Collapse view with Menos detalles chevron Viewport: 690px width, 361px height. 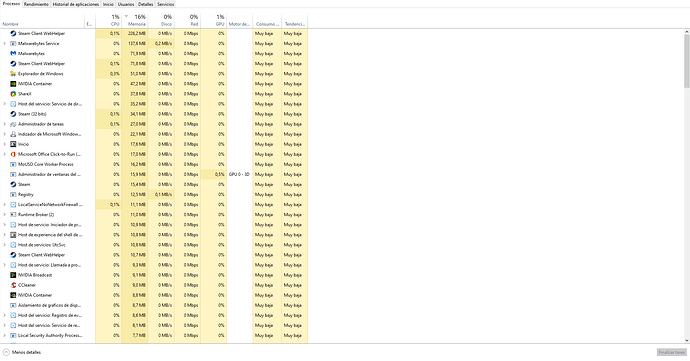pos(6,352)
